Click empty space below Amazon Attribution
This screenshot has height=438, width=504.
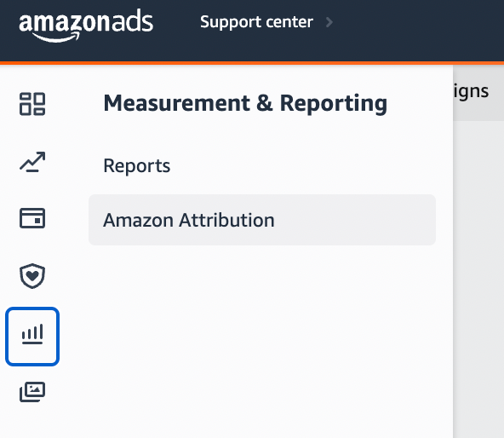[262, 338]
